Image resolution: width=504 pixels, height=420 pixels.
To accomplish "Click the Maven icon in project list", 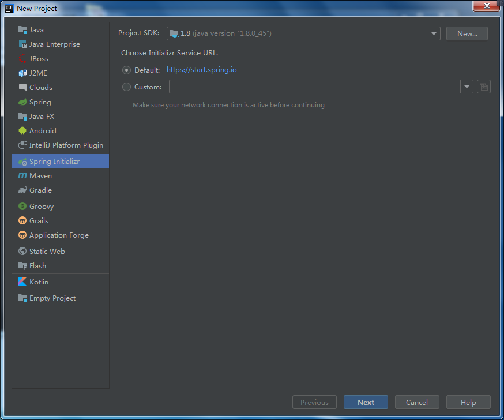I will (22, 176).
